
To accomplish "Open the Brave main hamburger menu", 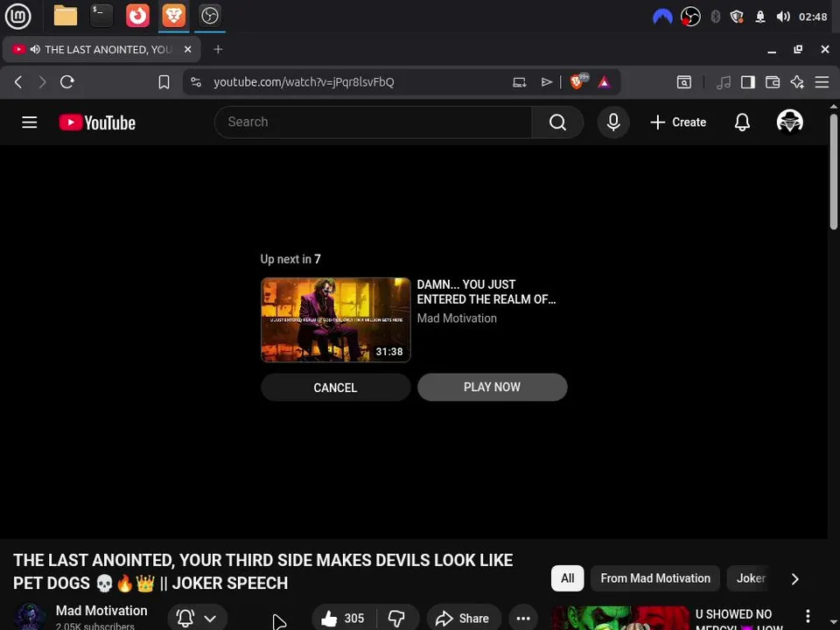I will pos(822,82).
